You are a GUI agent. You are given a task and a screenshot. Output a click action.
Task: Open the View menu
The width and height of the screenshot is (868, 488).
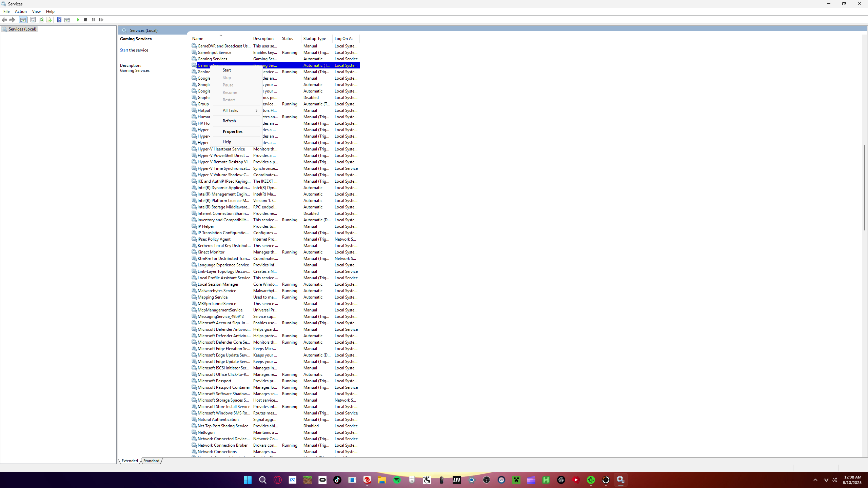(36, 12)
